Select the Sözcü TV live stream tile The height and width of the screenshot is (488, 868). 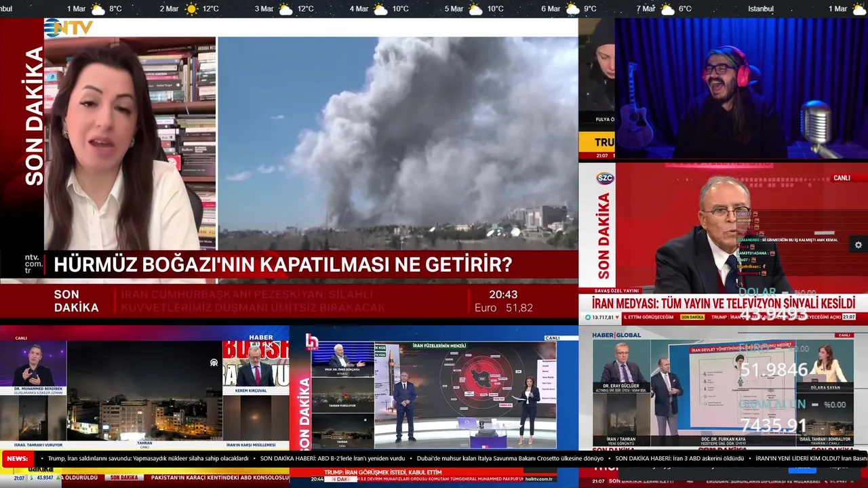[723, 243]
